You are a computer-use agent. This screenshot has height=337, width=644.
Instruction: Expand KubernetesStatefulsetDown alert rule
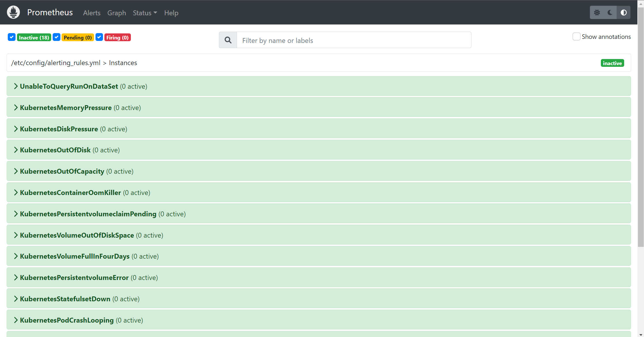319,299
